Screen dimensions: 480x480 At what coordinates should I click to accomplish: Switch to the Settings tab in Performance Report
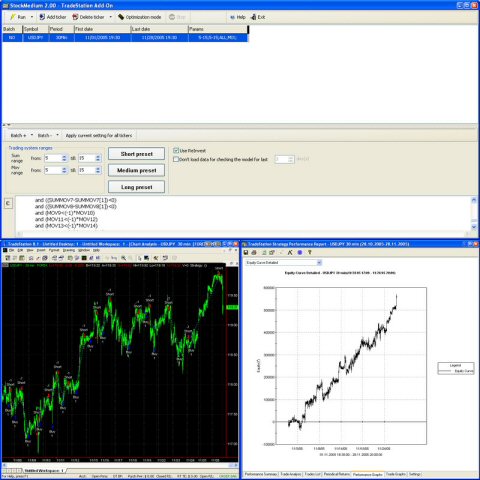coord(415,474)
